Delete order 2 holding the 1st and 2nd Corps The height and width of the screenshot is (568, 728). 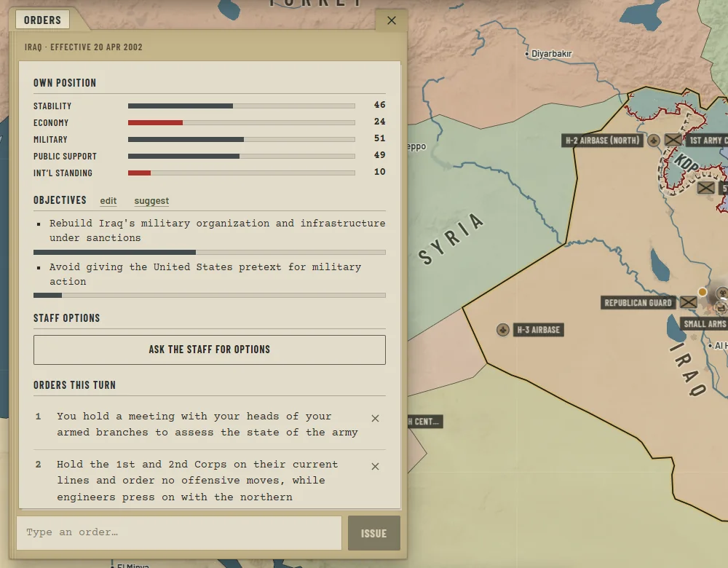pos(375,466)
